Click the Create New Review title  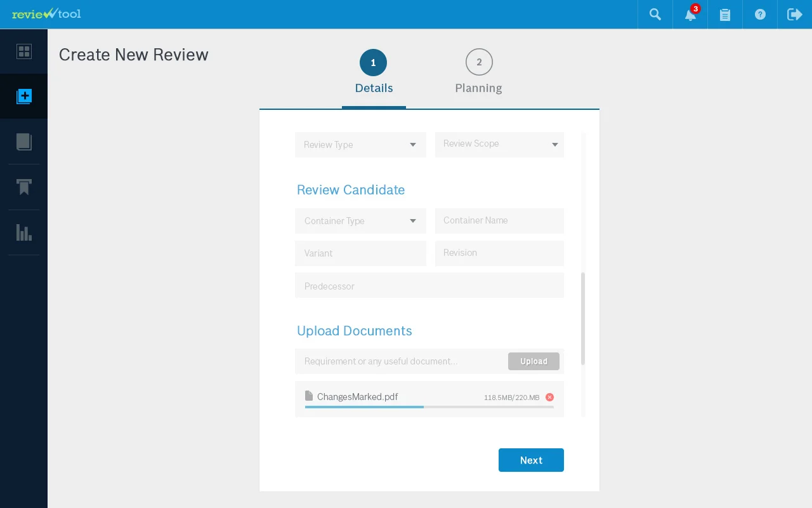pos(134,55)
